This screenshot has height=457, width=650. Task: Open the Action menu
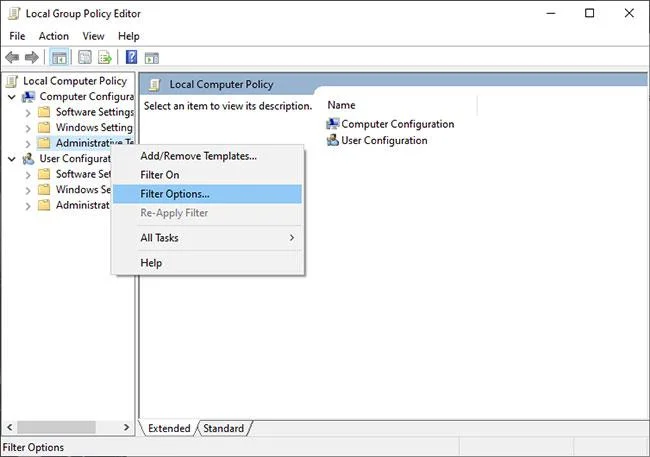coord(53,36)
